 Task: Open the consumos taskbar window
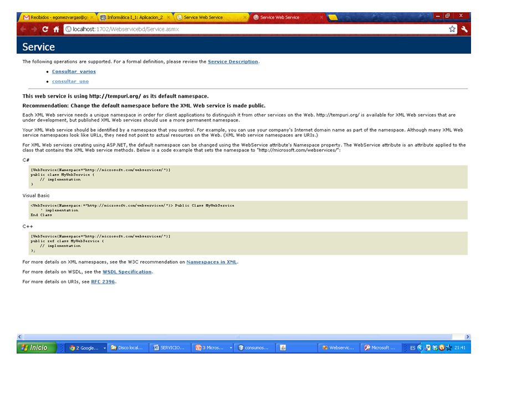(x=254, y=348)
